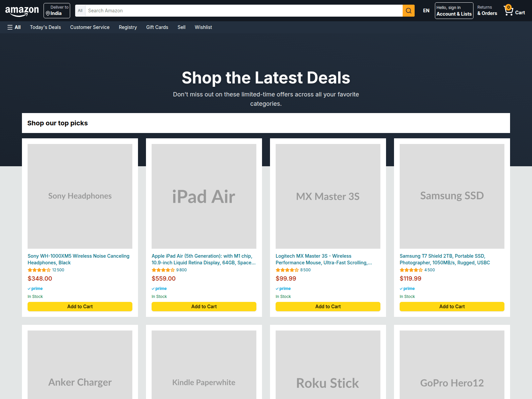Viewport: 532px width, 399px height.
Task: Click the Sony Headphones product image
Action: pyautogui.click(x=80, y=196)
